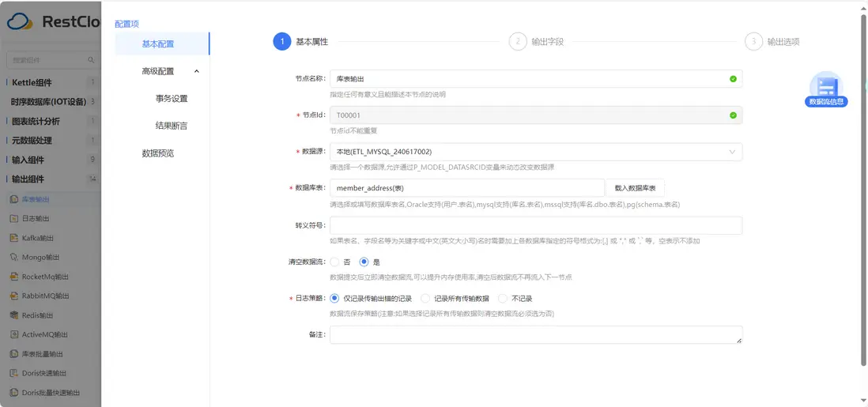
Task: Click into the 备注 textarea
Action: point(536,335)
